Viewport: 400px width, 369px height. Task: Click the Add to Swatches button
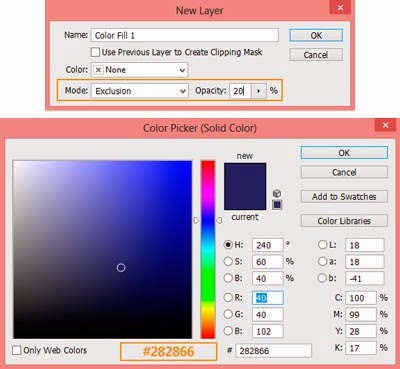pos(344,197)
